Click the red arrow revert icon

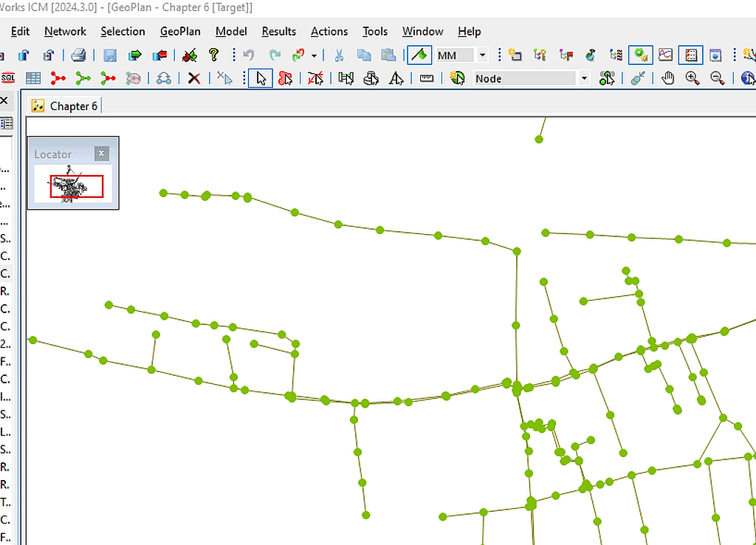coord(159,55)
